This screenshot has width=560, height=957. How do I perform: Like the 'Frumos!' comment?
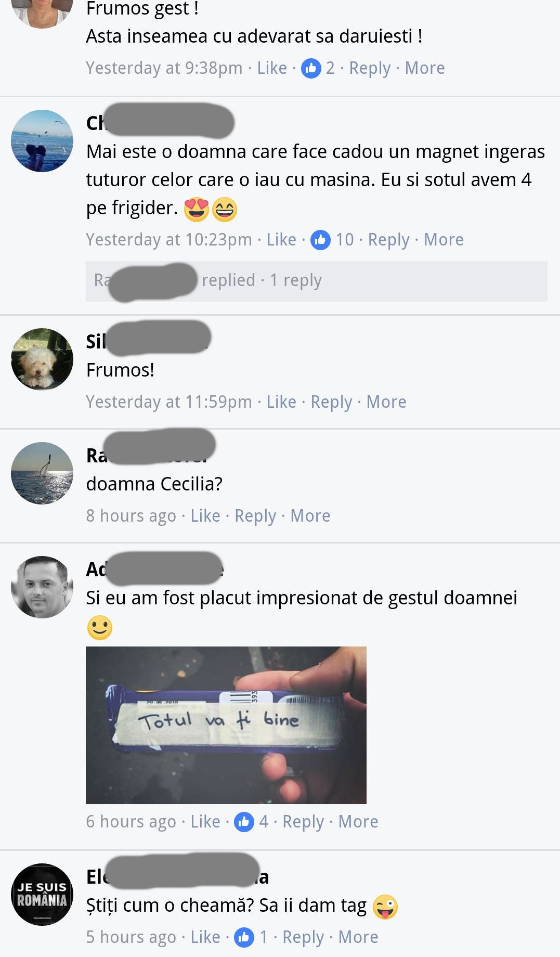(x=281, y=402)
